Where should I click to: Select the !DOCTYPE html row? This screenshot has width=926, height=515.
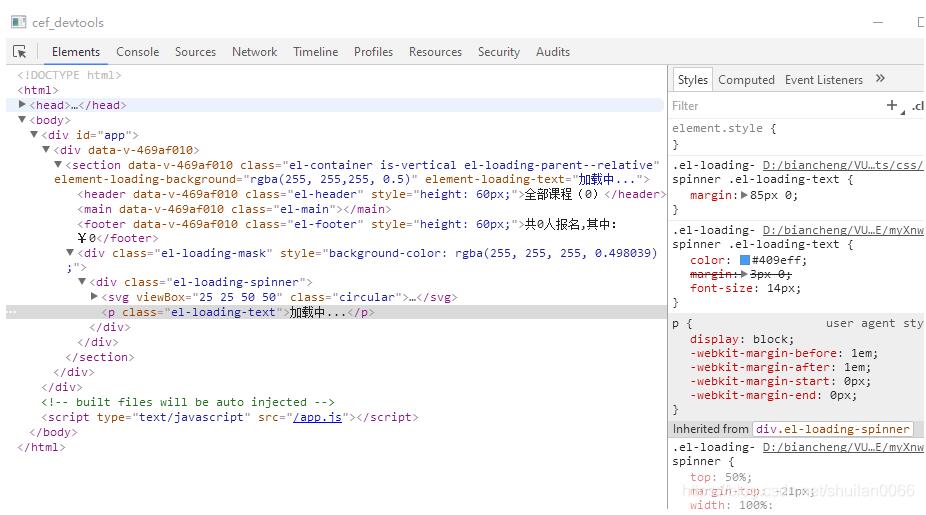(x=69, y=75)
